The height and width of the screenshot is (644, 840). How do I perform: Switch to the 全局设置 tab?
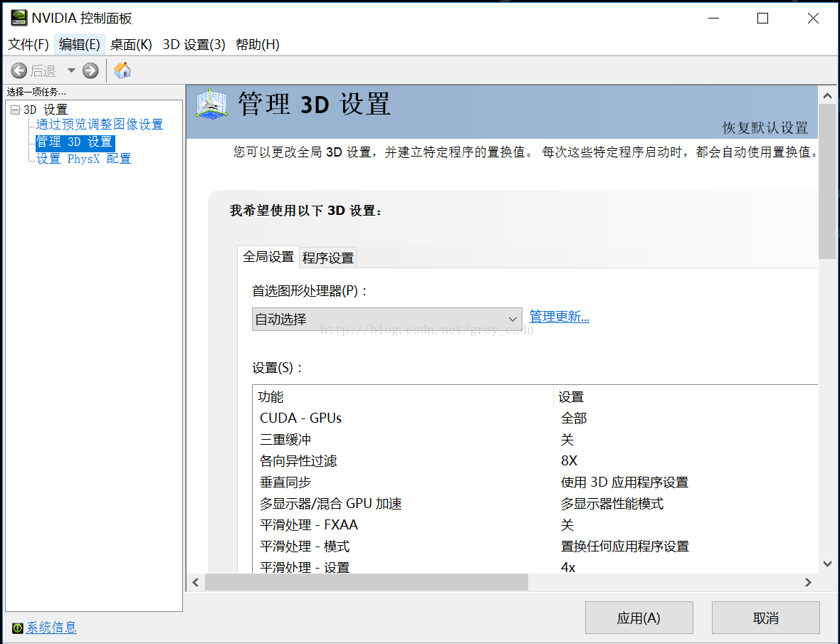coord(268,257)
